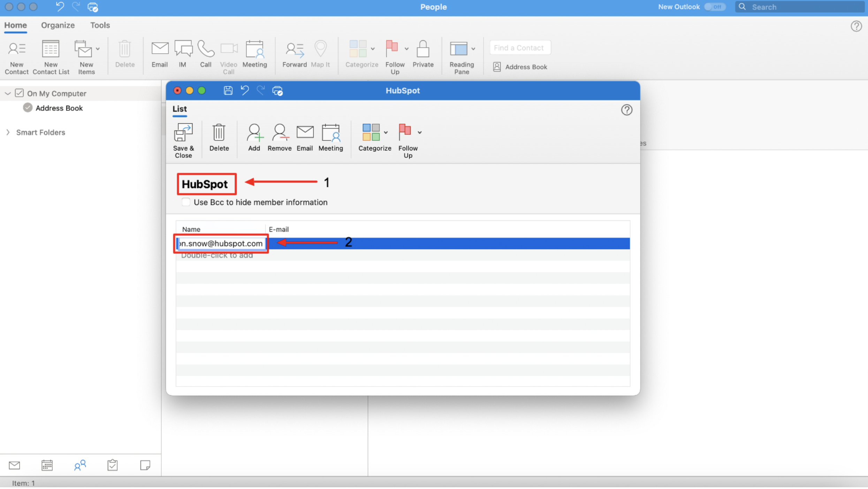Create a New Contact
Screen dimensions: 868x489
[x=16, y=57]
